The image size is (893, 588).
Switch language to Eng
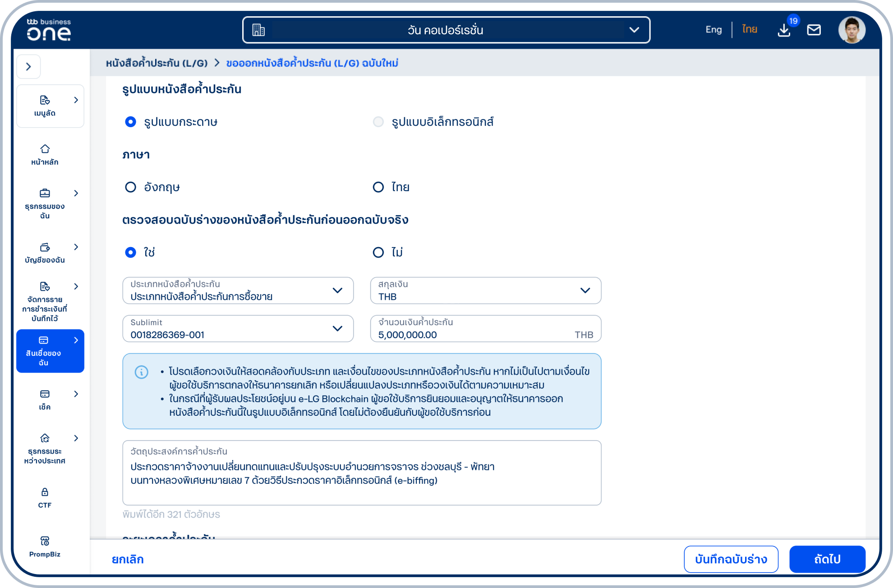713,30
